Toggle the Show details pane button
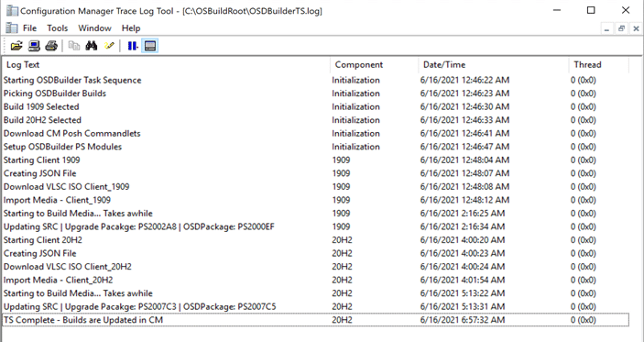The image size is (644, 342). tap(150, 46)
